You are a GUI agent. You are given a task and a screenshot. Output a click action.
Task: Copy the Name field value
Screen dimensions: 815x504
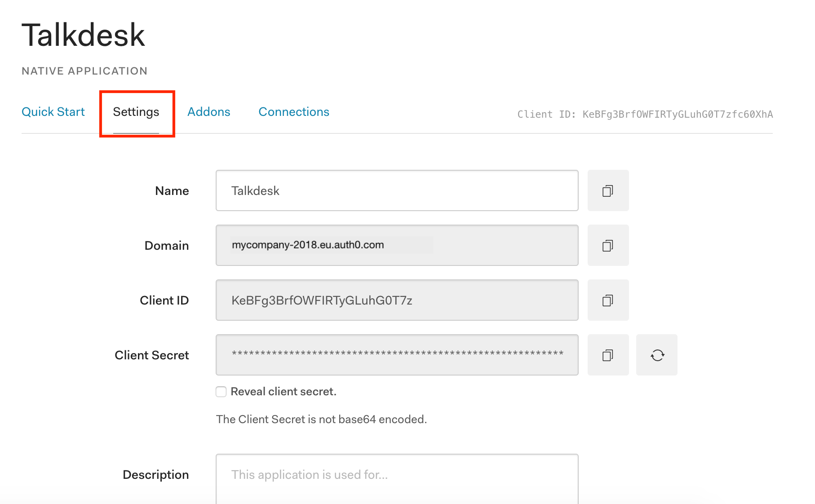tap(608, 190)
